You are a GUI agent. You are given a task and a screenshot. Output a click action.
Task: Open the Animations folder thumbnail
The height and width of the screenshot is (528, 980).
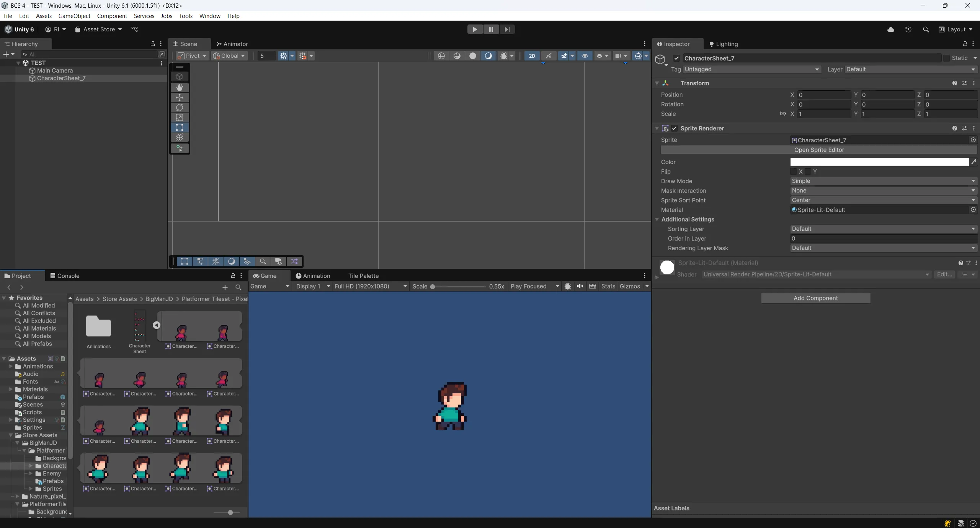(98, 326)
